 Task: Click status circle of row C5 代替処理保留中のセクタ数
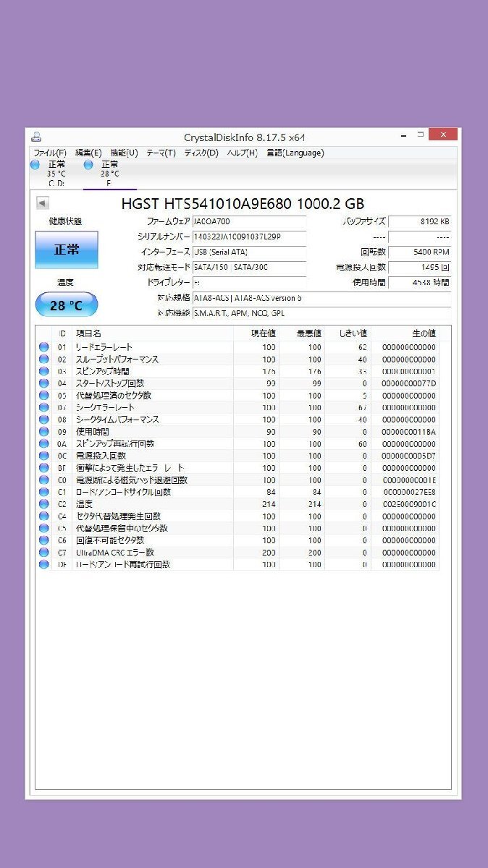pos(44,528)
